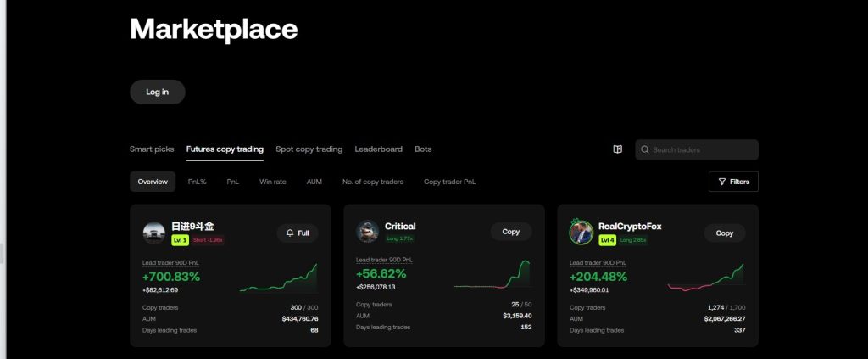Viewport: 868px width, 359px height.
Task: Focus the Search traders input field
Action: click(697, 149)
